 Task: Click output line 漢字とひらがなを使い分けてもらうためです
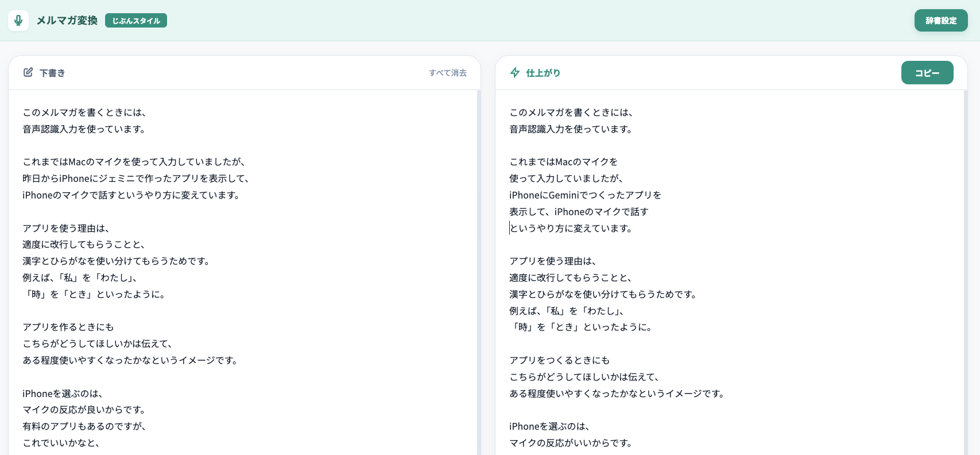(603, 294)
